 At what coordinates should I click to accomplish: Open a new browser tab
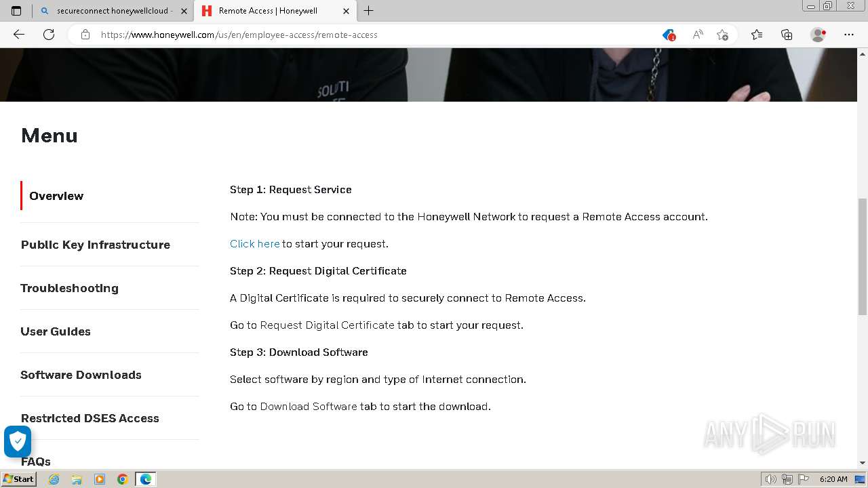pos(368,11)
